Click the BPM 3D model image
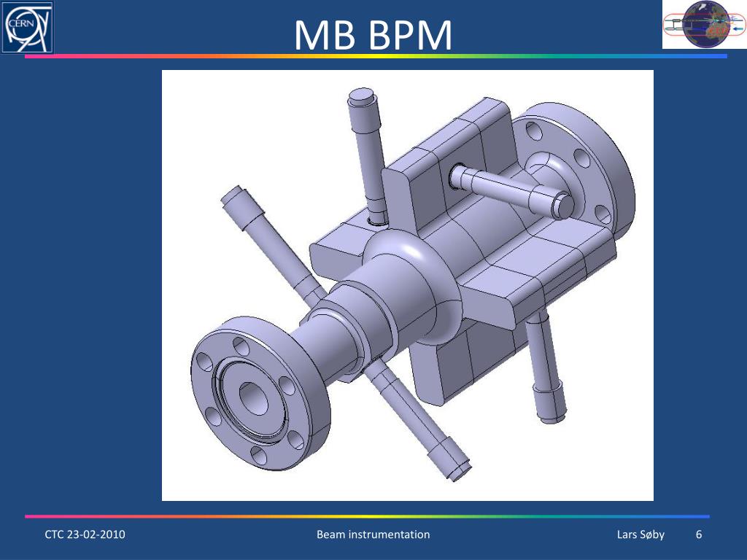747x560 pixels. tap(407, 285)
